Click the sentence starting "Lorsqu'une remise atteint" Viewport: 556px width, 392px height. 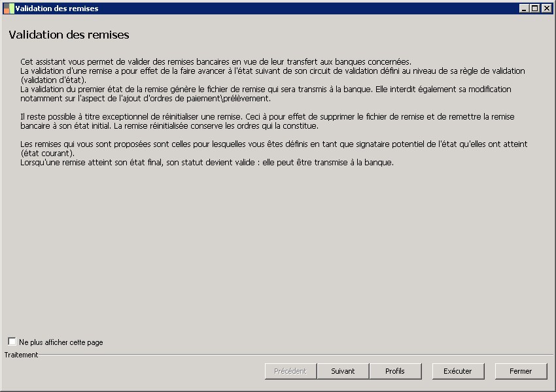pyautogui.click(x=207, y=162)
